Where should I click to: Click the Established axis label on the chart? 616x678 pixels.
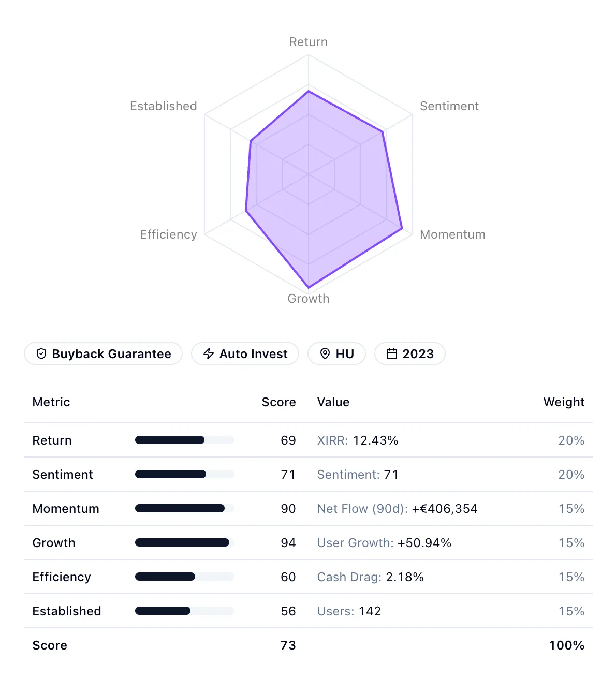(x=163, y=106)
